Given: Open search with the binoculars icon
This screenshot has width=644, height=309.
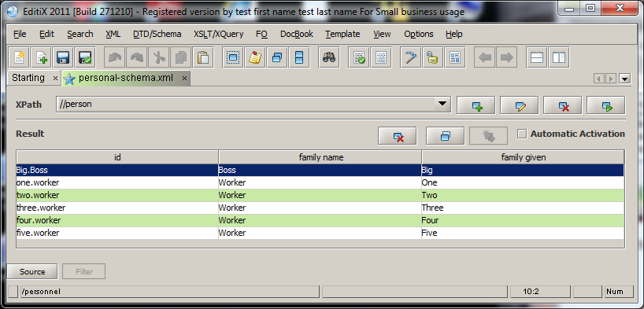Looking at the screenshot, I should 328,57.
